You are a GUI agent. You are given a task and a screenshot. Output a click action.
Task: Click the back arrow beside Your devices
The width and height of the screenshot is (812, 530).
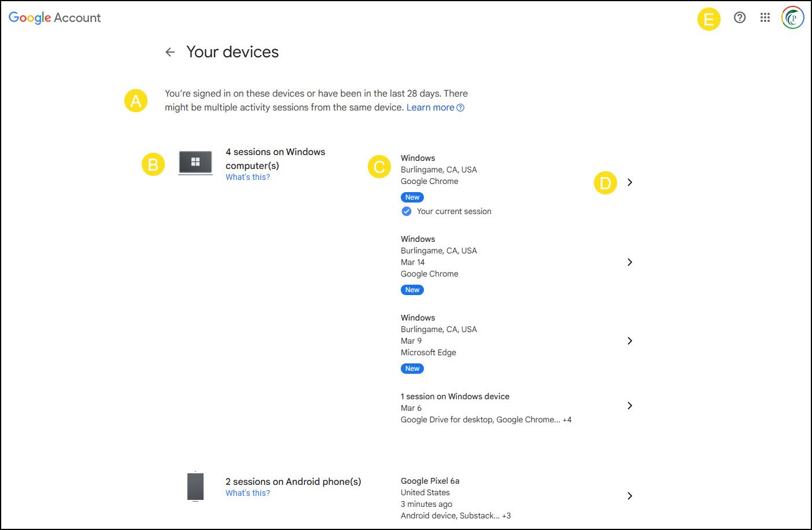click(169, 52)
